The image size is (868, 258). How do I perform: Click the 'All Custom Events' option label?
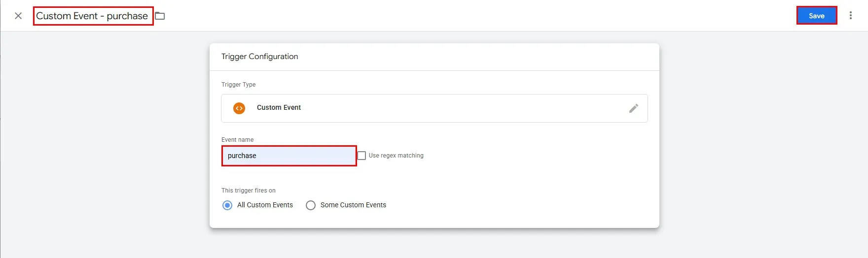point(265,205)
